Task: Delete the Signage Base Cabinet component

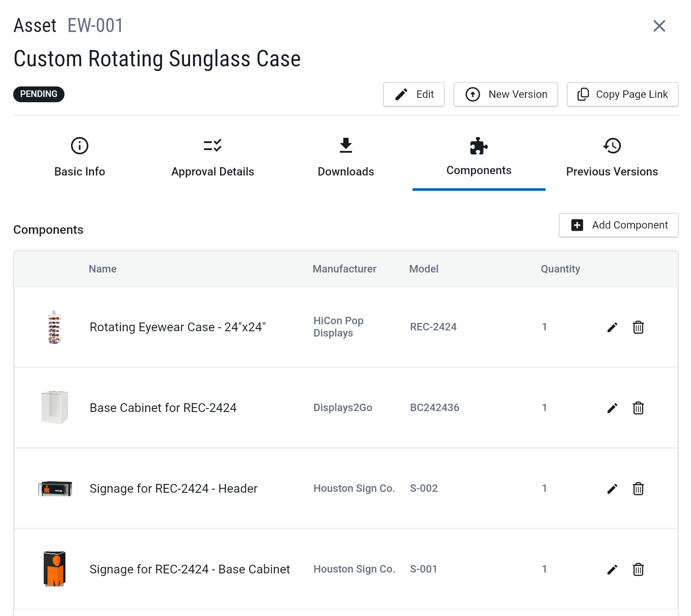Action: click(638, 569)
